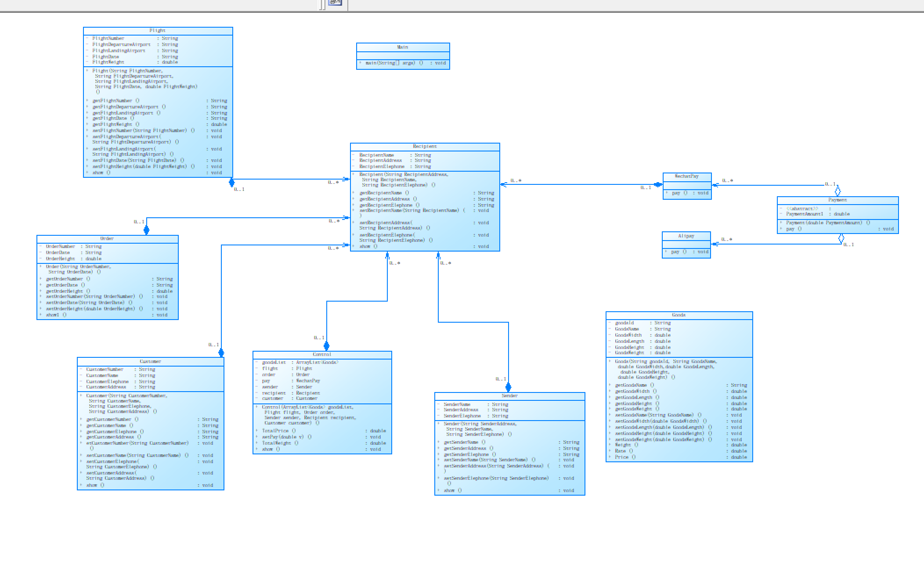Click the TotalPrice operation in Control
The height and width of the screenshot is (583, 924).
(275, 431)
